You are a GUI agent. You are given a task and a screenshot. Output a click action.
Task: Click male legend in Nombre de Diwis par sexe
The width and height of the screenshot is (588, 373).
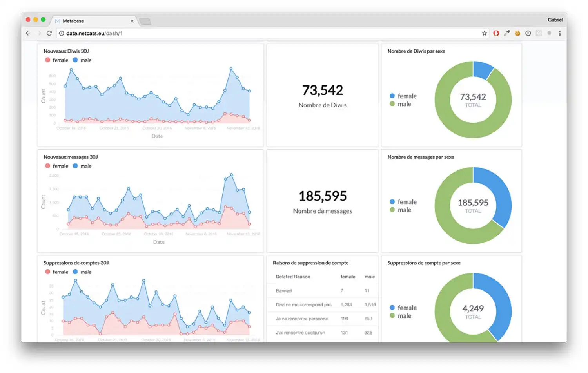coord(400,104)
